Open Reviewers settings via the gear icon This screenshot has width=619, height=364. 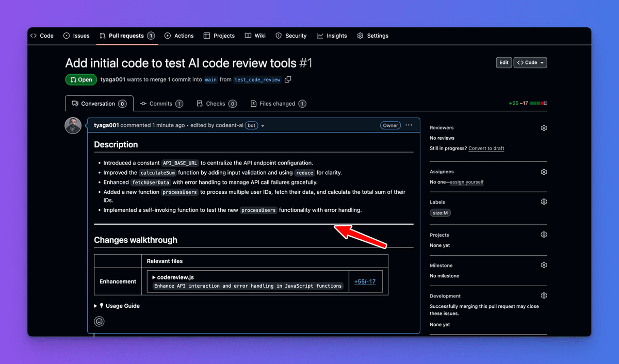(544, 127)
